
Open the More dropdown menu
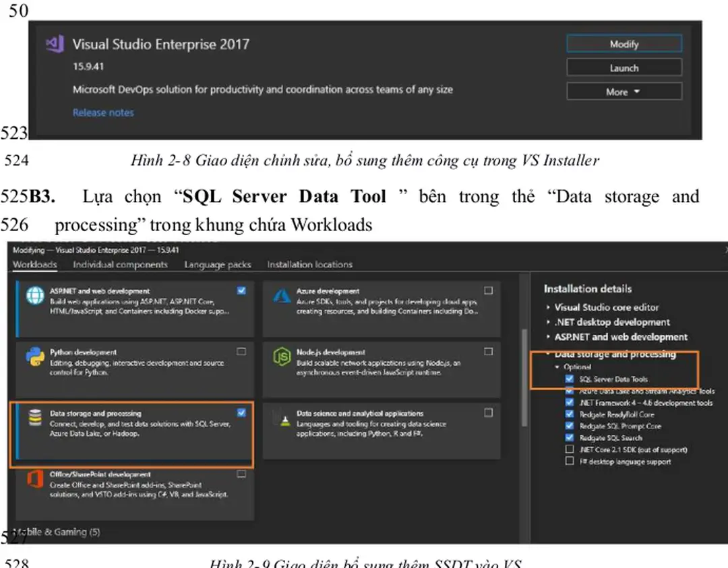click(x=624, y=91)
